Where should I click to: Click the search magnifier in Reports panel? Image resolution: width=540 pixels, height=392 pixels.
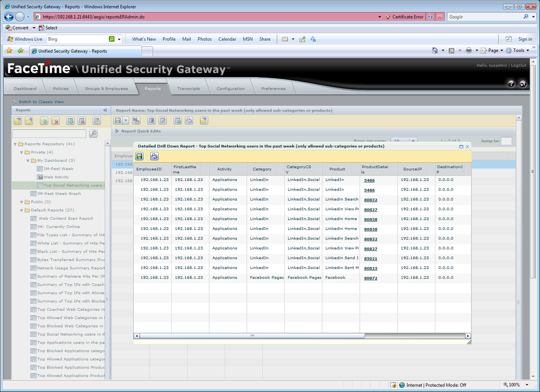[x=93, y=134]
